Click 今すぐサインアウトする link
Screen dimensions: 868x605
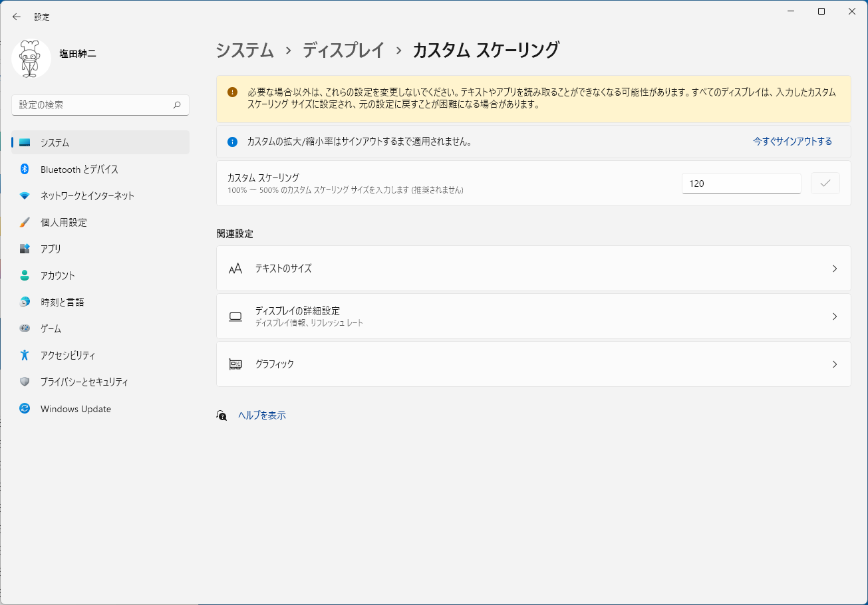click(792, 142)
